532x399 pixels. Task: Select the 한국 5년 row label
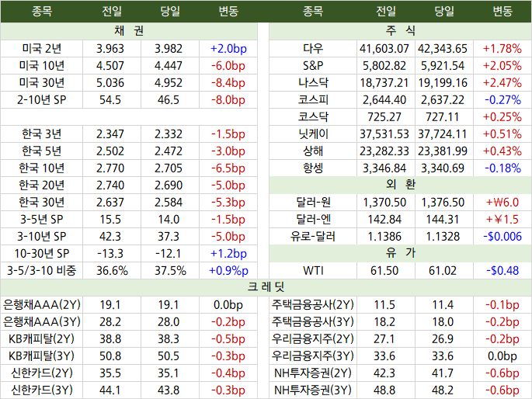[x=41, y=151]
